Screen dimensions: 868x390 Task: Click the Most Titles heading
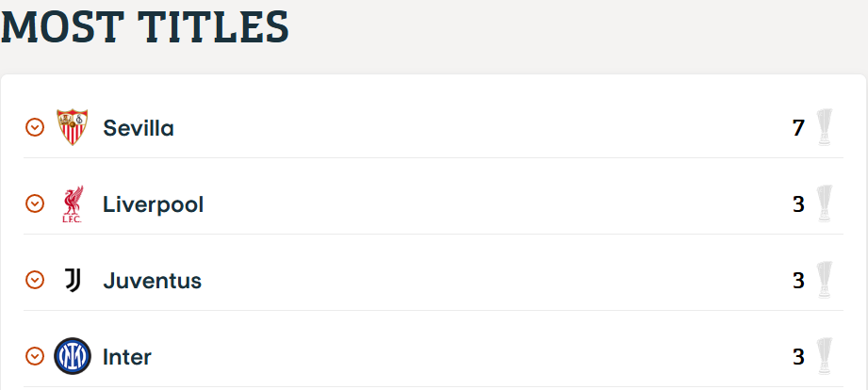[x=145, y=26]
